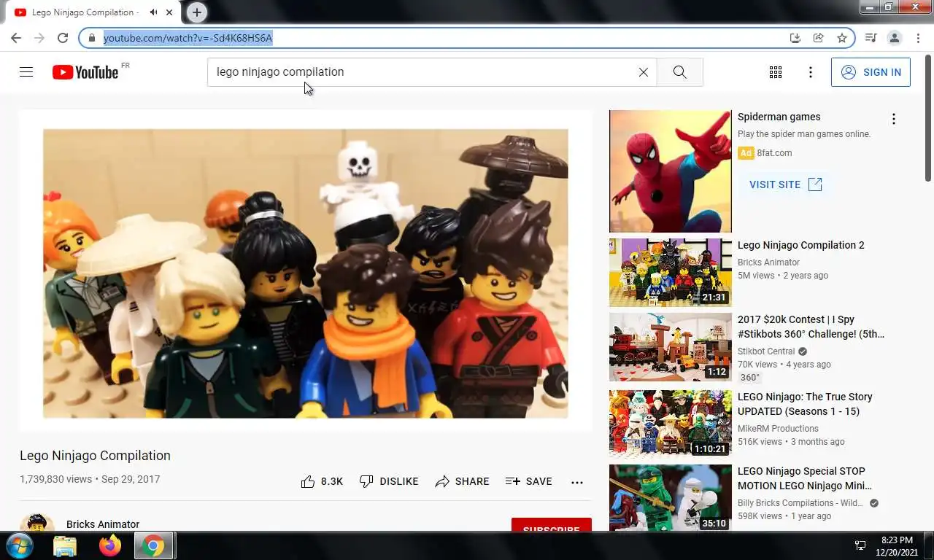Click the search magnifier button
Viewport: 934px width, 560px height.
(x=679, y=72)
